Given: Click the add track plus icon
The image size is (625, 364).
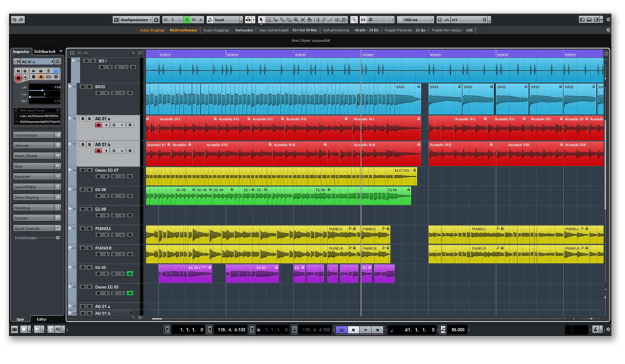Looking at the screenshot, I should (133, 53).
